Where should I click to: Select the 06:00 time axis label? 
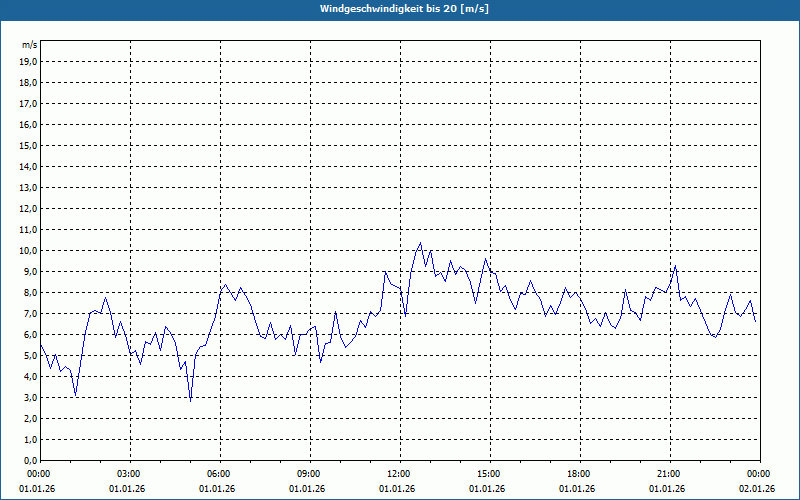220,474
